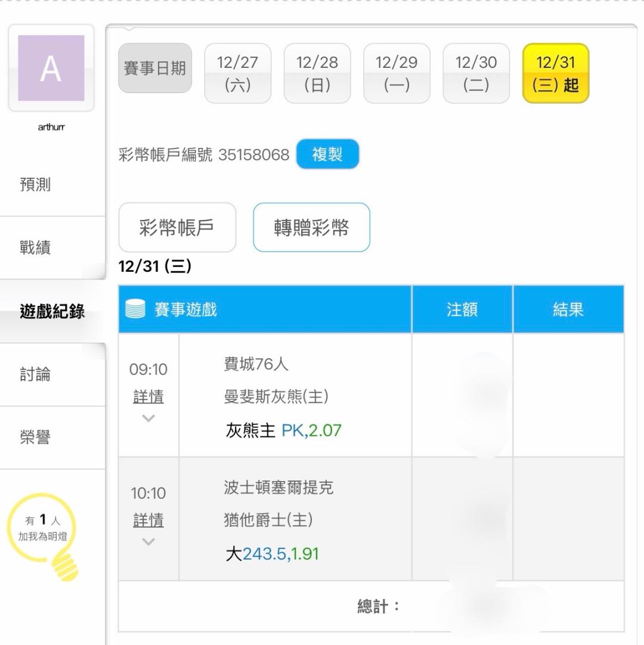Open 詳情 link for the 09:10 game

[148, 396]
